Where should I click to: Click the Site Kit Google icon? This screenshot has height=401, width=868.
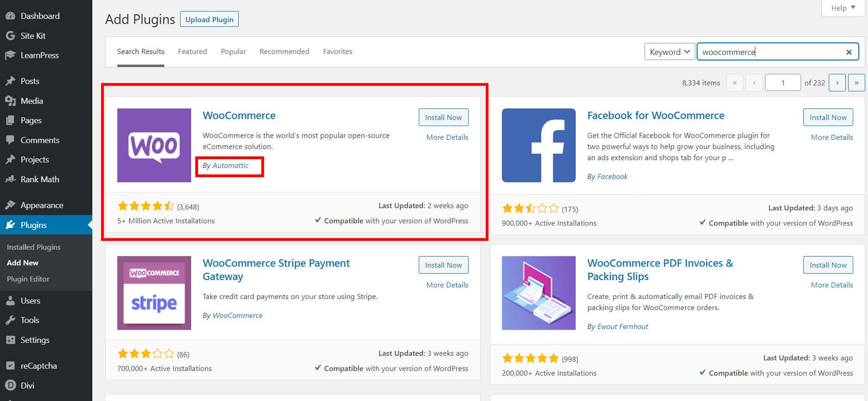pos(10,36)
